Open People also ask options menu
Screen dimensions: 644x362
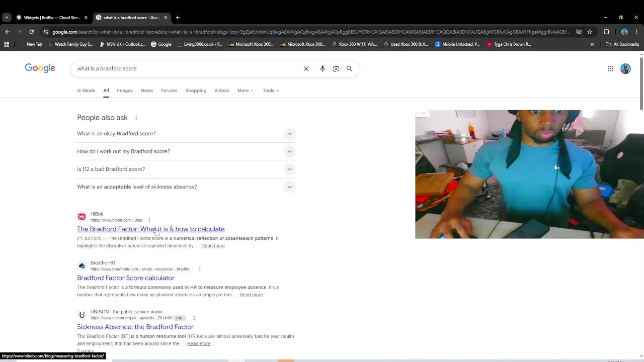coord(136,118)
